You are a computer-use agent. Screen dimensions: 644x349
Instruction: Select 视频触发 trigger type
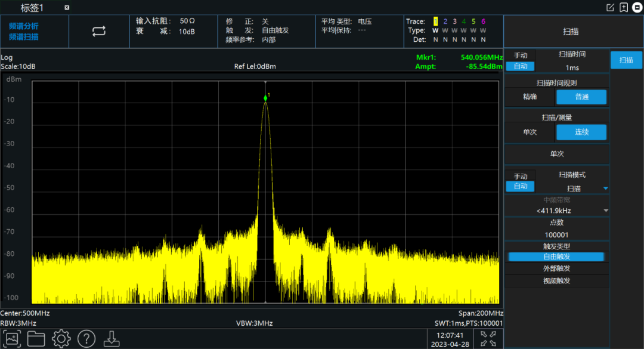[x=556, y=281]
